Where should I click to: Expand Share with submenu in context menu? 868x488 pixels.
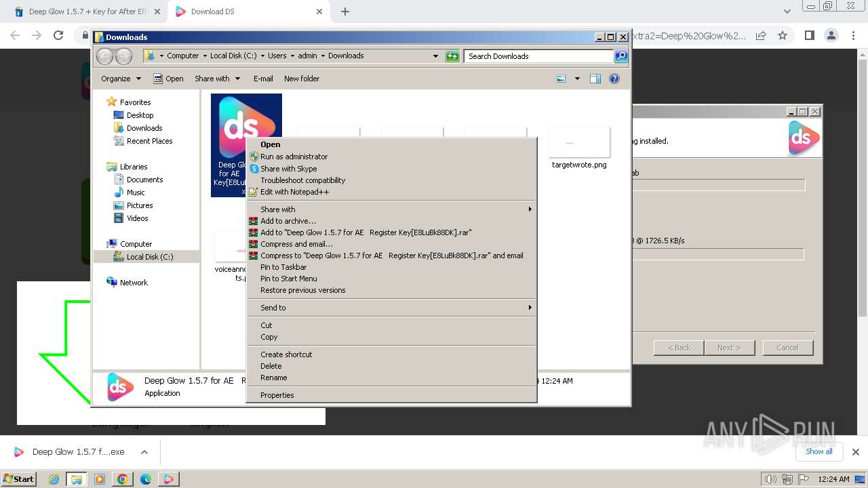pyautogui.click(x=391, y=209)
